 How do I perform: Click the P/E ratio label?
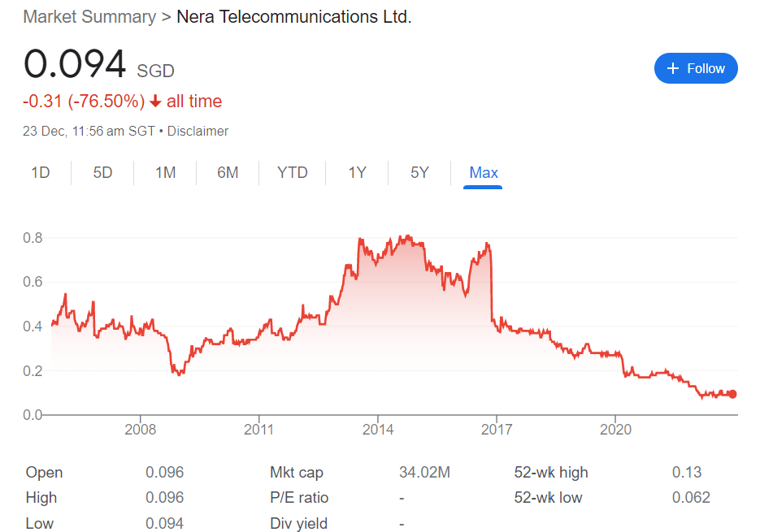[x=299, y=498]
